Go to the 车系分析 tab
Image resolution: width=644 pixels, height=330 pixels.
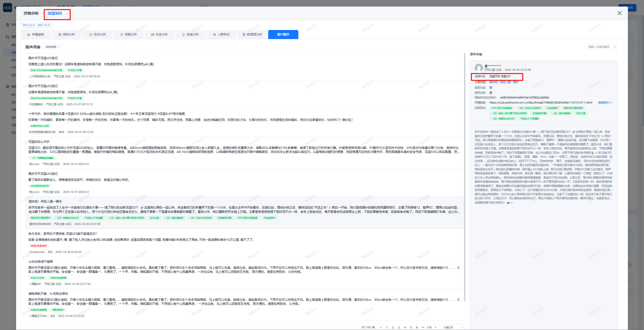[159, 35]
